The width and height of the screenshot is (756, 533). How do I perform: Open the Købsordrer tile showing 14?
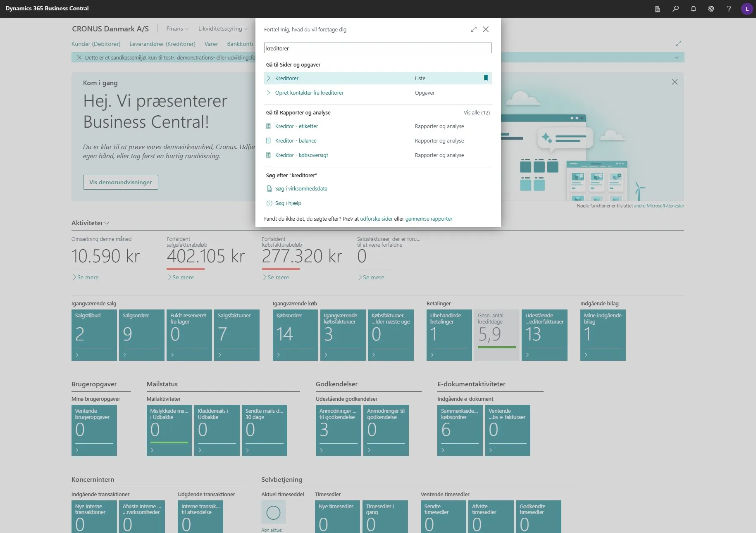[x=296, y=335]
